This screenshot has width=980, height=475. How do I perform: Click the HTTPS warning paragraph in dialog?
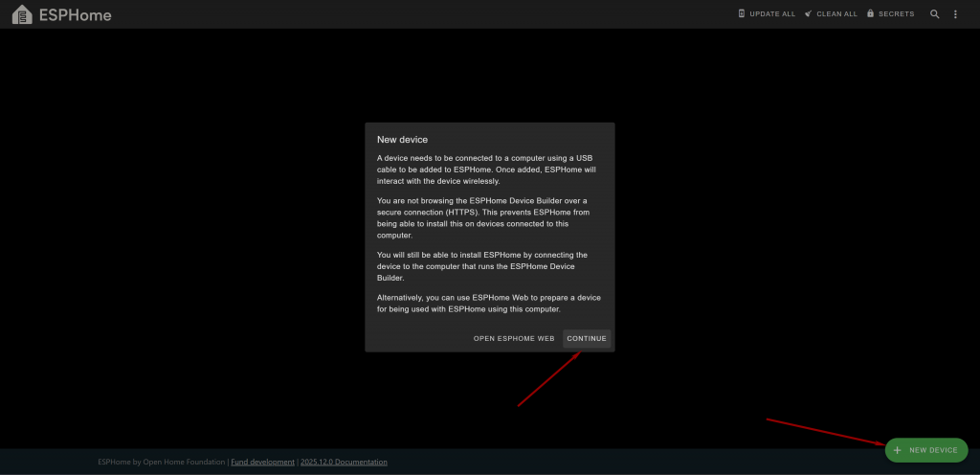(489, 218)
